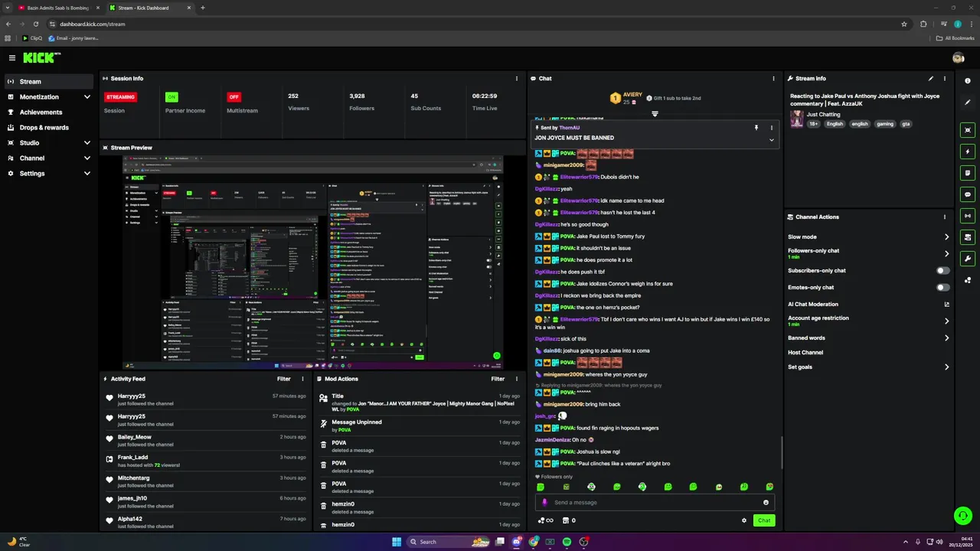Open the emoji picker in the message box
The width and height of the screenshot is (980, 551).
766,502
